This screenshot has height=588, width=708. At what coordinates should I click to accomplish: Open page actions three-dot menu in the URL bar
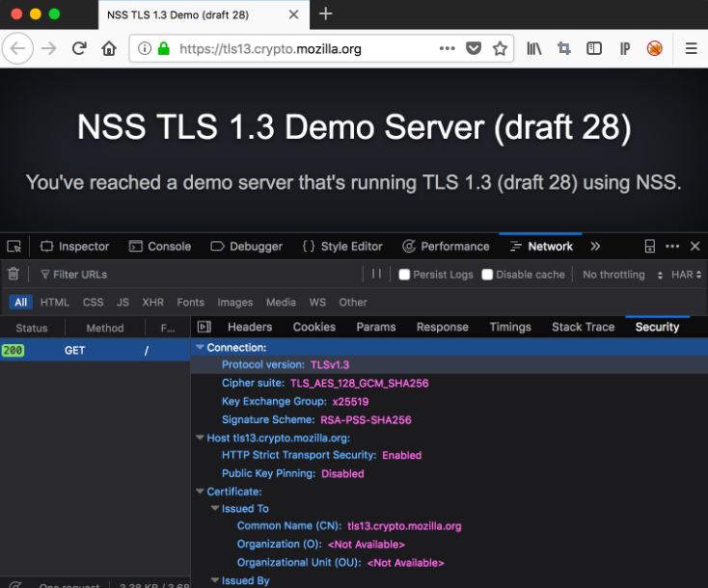447,48
